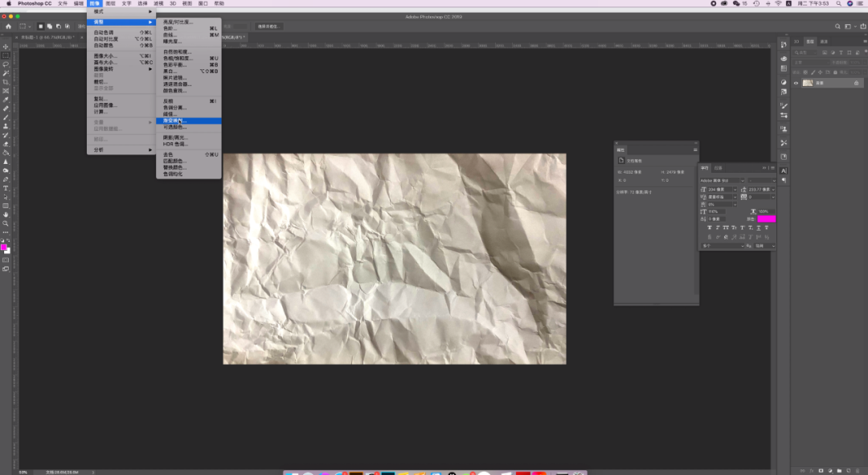This screenshot has width=868, height=475.
Task: Click the 背景 layer thumbnail
Action: tap(808, 83)
